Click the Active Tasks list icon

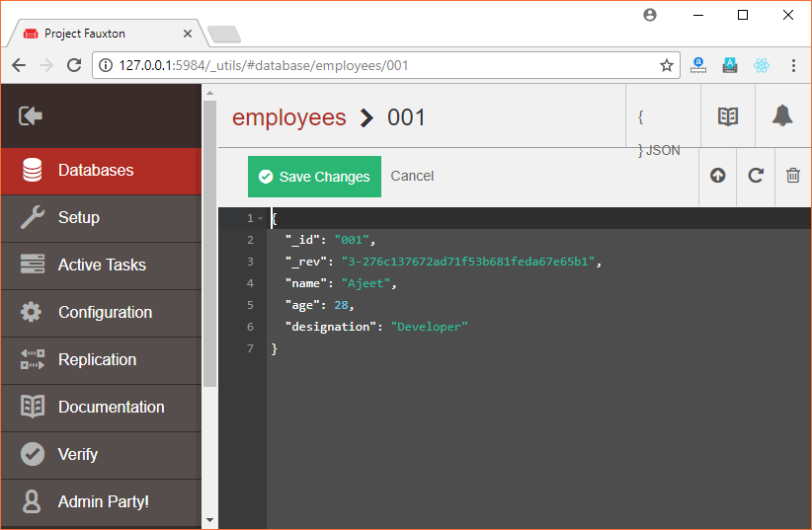tap(33, 264)
